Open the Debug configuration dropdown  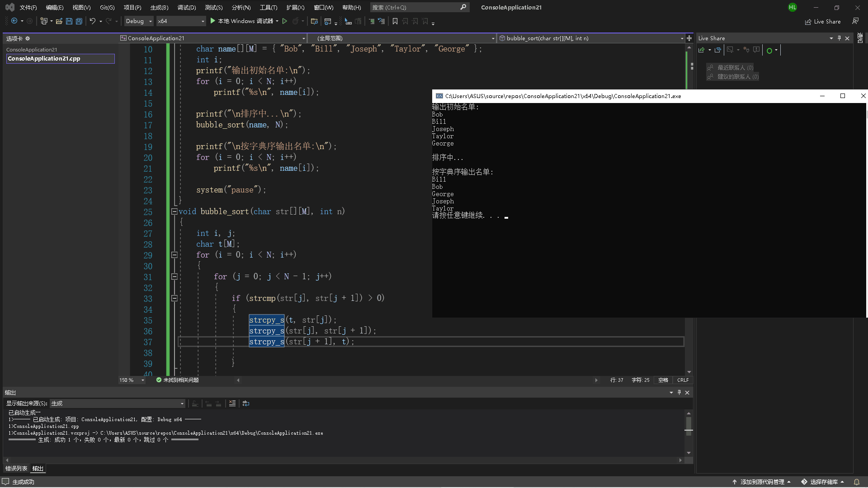tap(139, 21)
